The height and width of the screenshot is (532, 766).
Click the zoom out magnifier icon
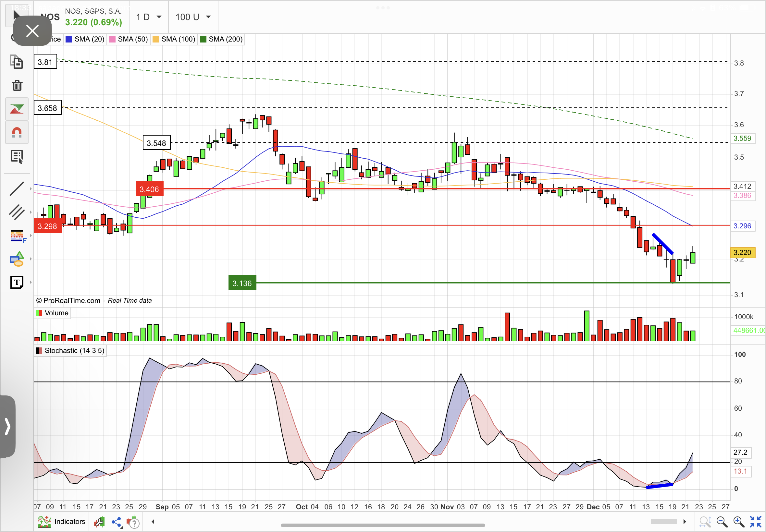point(722,521)
